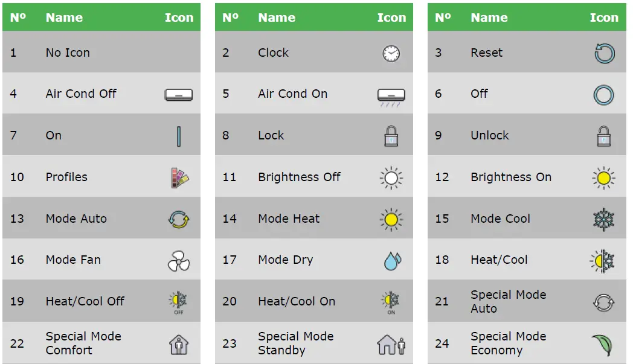Select the Unlock padlock icon
This screenshot has height=364, width=633.
coord(604,136)
